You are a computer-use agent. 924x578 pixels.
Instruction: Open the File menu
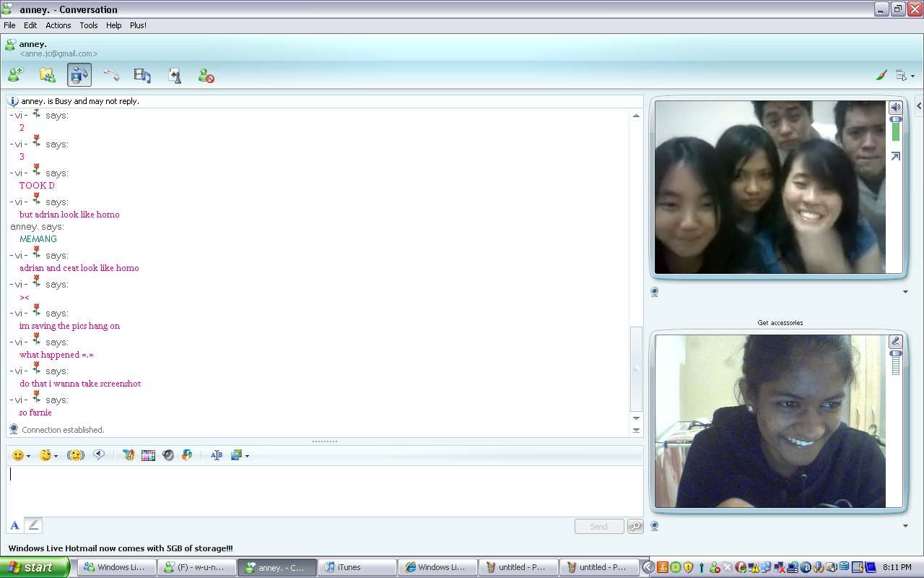click(x=9, y=25)
